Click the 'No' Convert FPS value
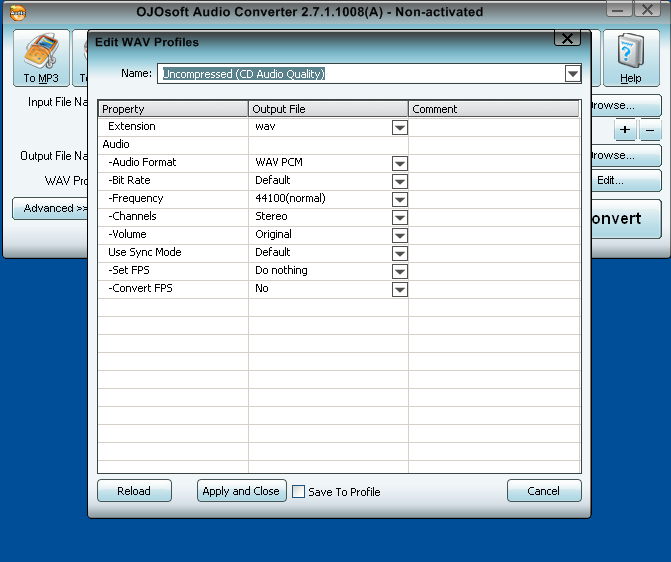The width and height of the screenshot is (671, 562). [261, 288]
